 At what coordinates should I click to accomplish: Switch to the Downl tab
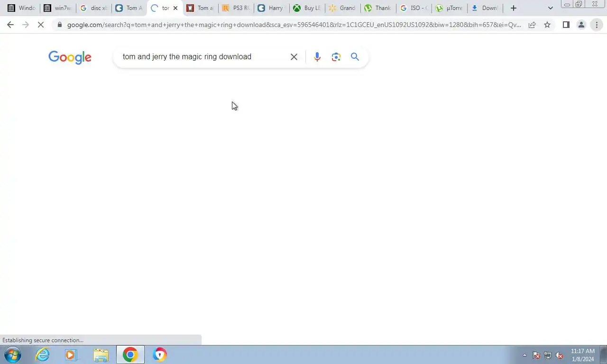click(x=485, y=8)
